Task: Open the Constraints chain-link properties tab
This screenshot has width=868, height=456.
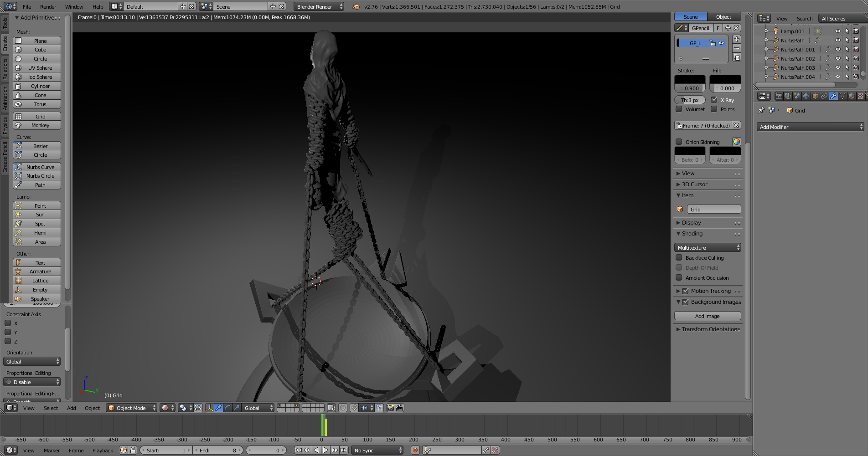Action: [x=824, y=96]
